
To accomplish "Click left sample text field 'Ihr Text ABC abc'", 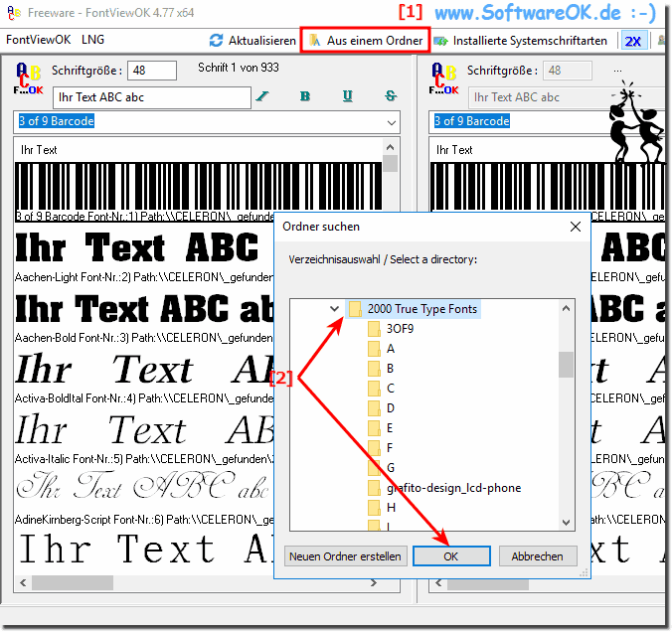I will [x=152, y=97].
